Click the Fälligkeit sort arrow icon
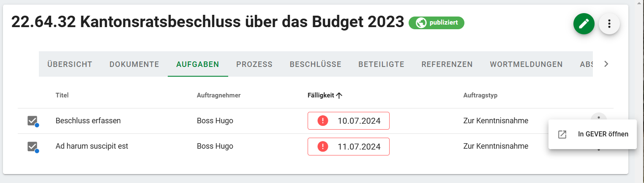Image resolution: width=644 pixels, height=183 pixels. 339,95
